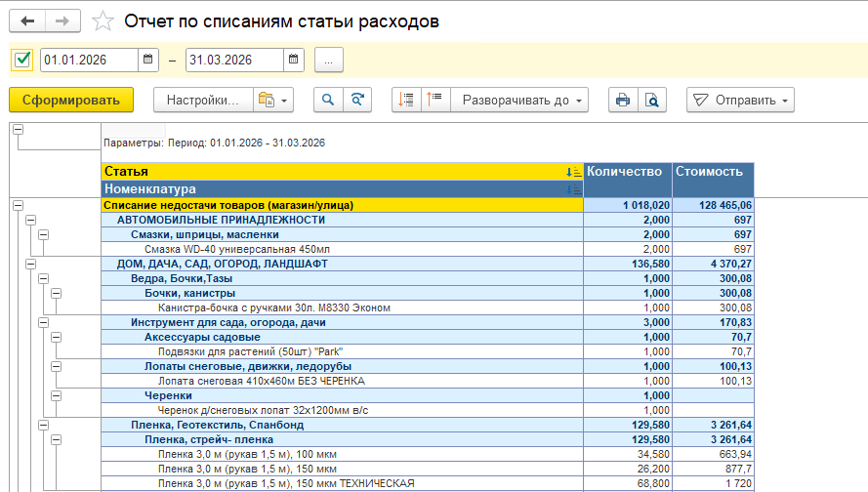Click cost cell 4 370,27
Image resolution: width=868 pixels, height=492 pixels.
(713, 264)
